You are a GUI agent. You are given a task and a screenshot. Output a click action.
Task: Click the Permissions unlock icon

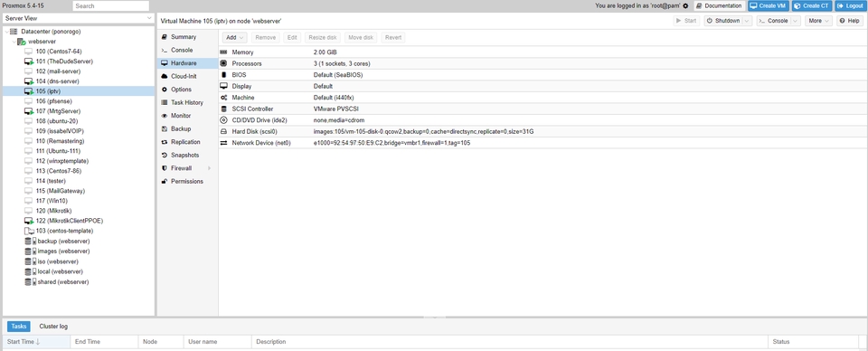click(x=165, y=181)
